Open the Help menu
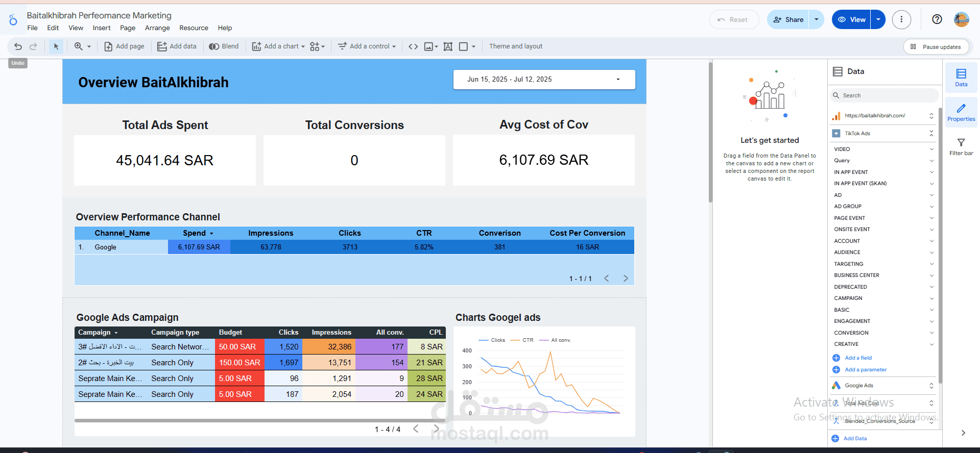Viewport: 980px width, 453px height. click(x=225, y=28)
